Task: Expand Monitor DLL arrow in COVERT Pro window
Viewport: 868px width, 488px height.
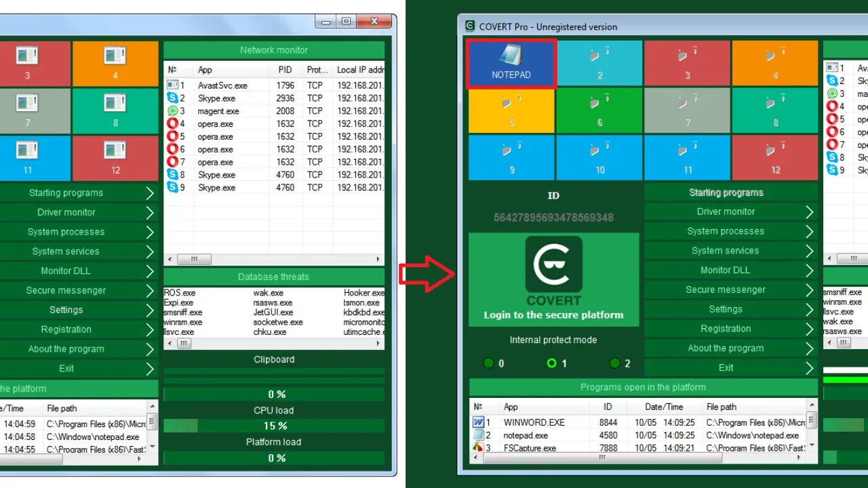Action: coord(810,270)
